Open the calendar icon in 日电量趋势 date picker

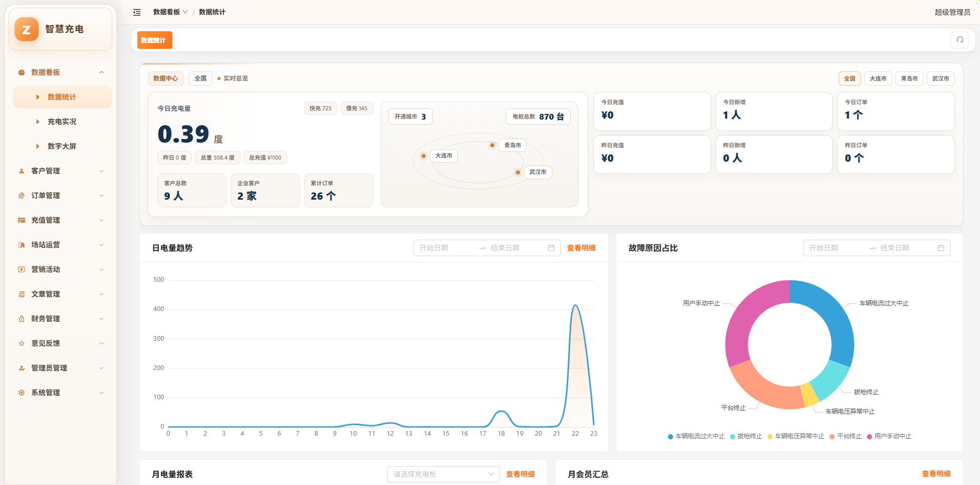[x=551, y=248]
